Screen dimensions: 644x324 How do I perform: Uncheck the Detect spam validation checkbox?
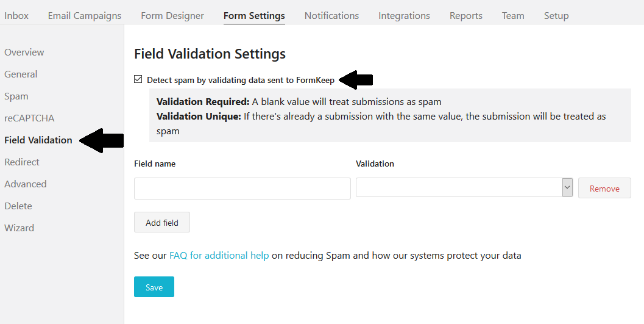(x=138, y=79)
